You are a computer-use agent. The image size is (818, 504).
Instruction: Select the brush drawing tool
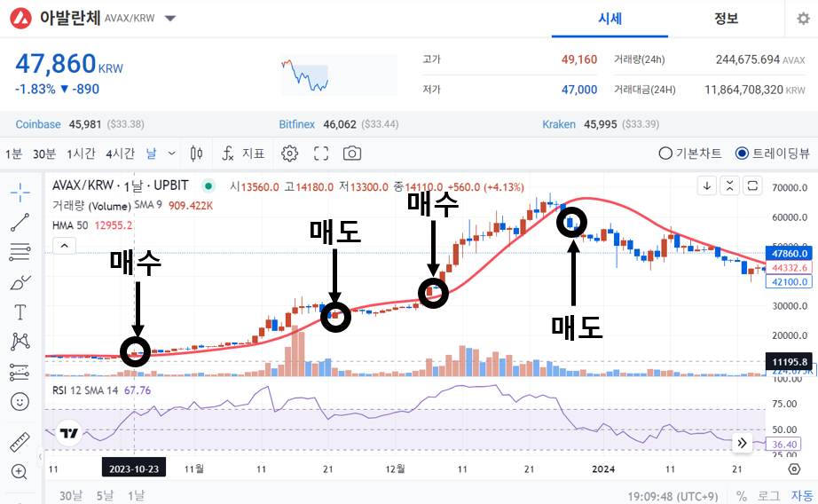pos(20,283)
